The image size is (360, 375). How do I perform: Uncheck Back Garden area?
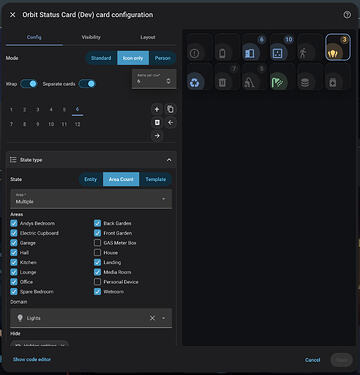[x=97, y=223]
